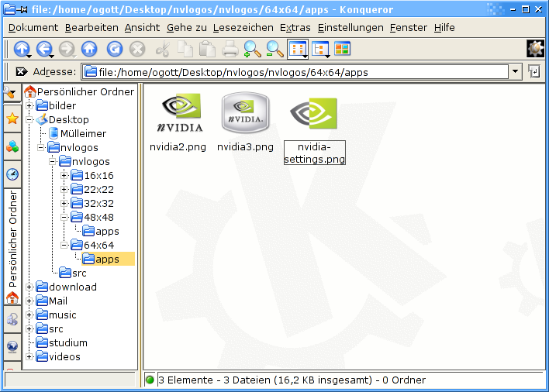The height and width of the screenshot is (392, 549).
Task: Open the Hilfe menu
Action: tap(444, 27)
